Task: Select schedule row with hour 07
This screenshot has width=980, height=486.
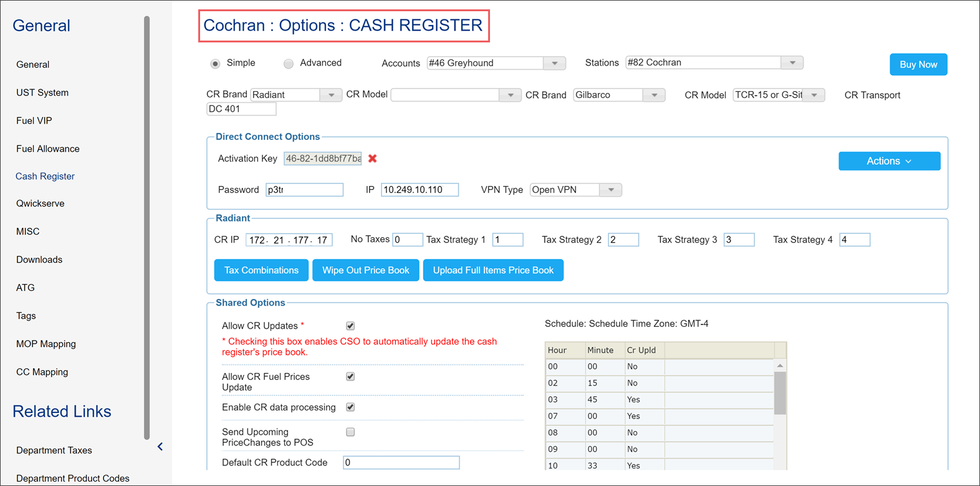Action: [660, 416]
